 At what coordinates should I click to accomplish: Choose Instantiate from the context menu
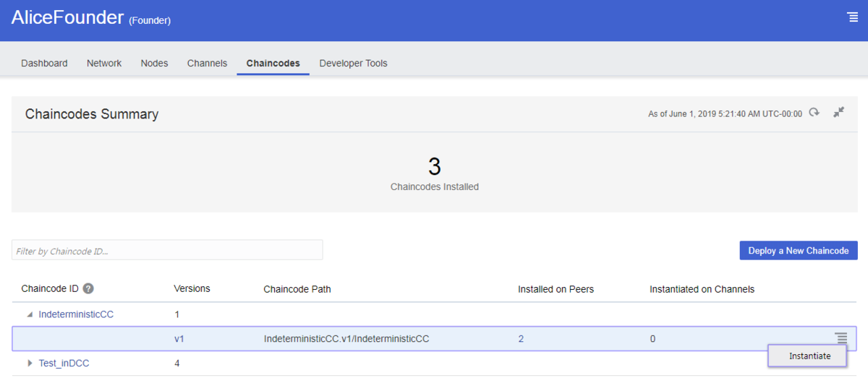[x=809, y=356]
